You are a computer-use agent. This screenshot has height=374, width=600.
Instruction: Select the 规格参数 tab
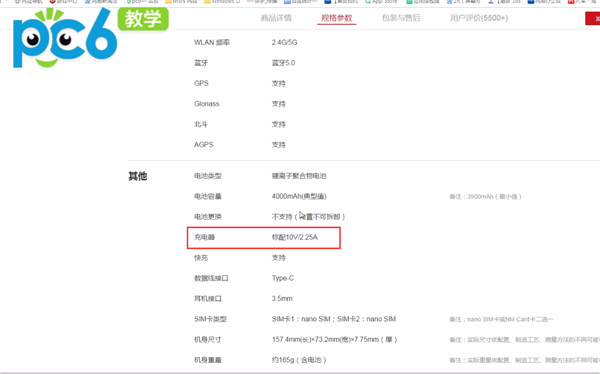pos(337,18)
